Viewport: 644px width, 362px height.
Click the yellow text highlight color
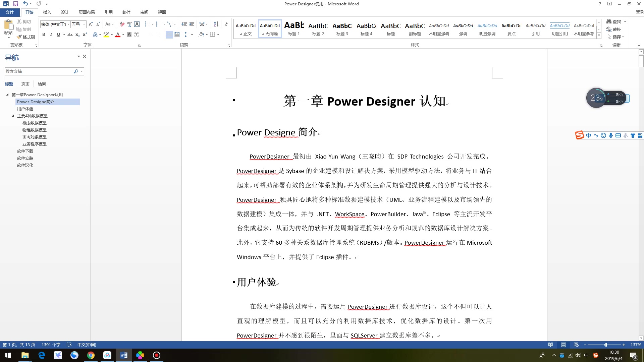point(106,35)
